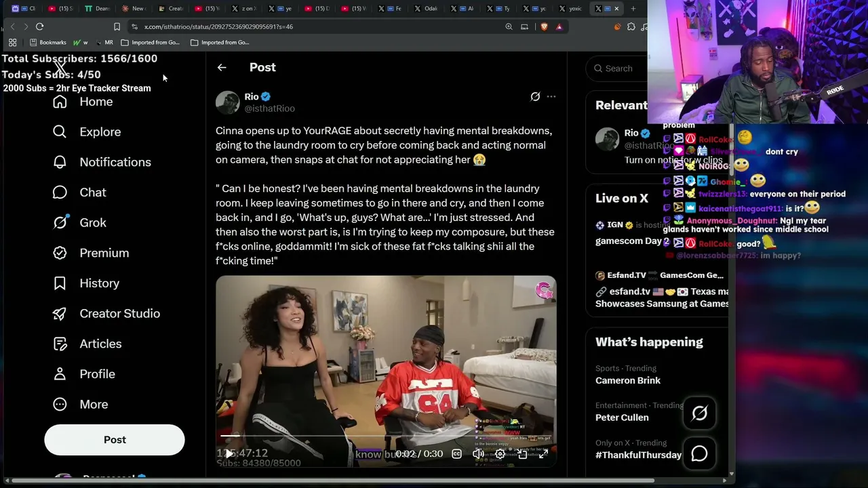Viewport: 868px width, 488px height.
Task: Close the active X tab
Action: [x=616, y=9]
